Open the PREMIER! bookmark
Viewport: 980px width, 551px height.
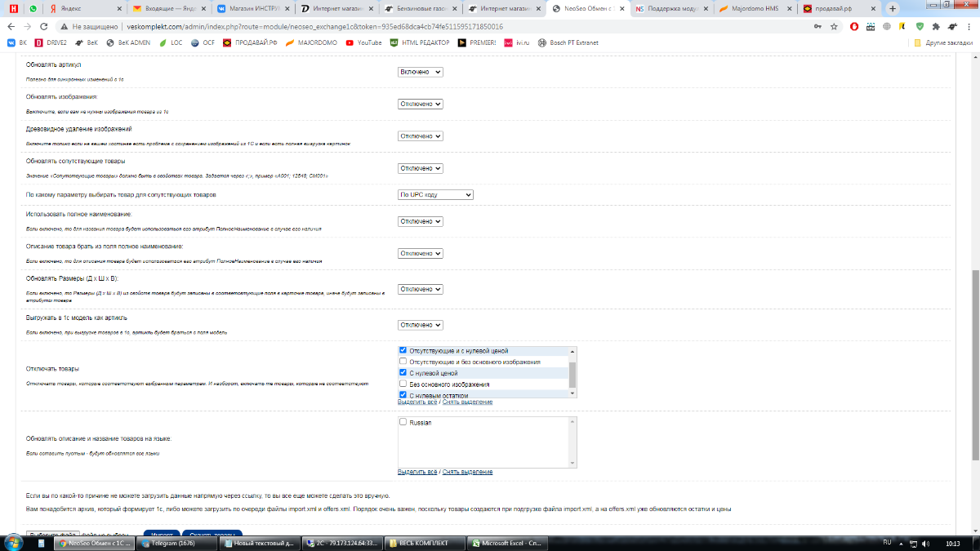click(x=477, y=42)
